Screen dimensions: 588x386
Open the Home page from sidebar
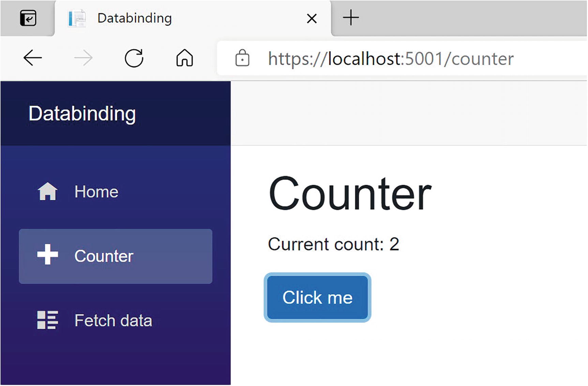coord(96,192)
